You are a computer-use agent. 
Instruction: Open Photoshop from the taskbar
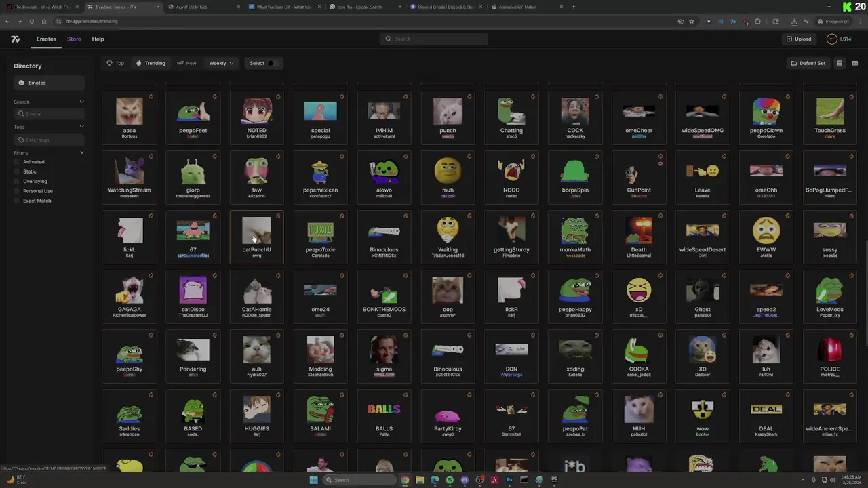point(509,480)
